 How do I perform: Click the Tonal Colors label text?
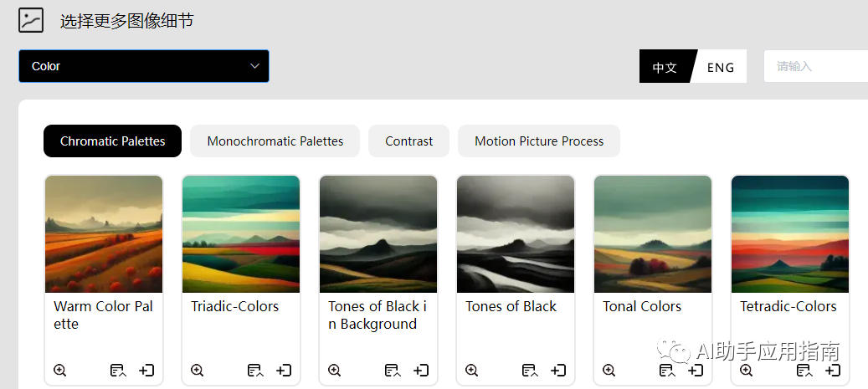tap(642, 306)
